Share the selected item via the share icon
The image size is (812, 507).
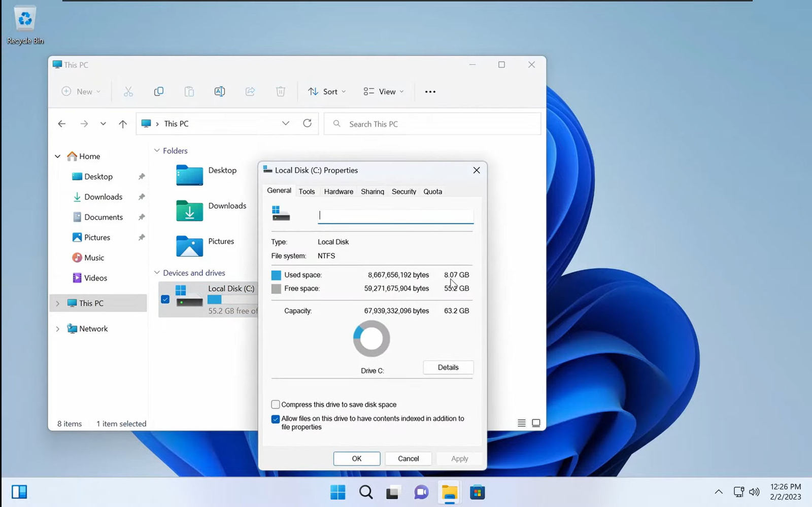click(x=250, y=91)
